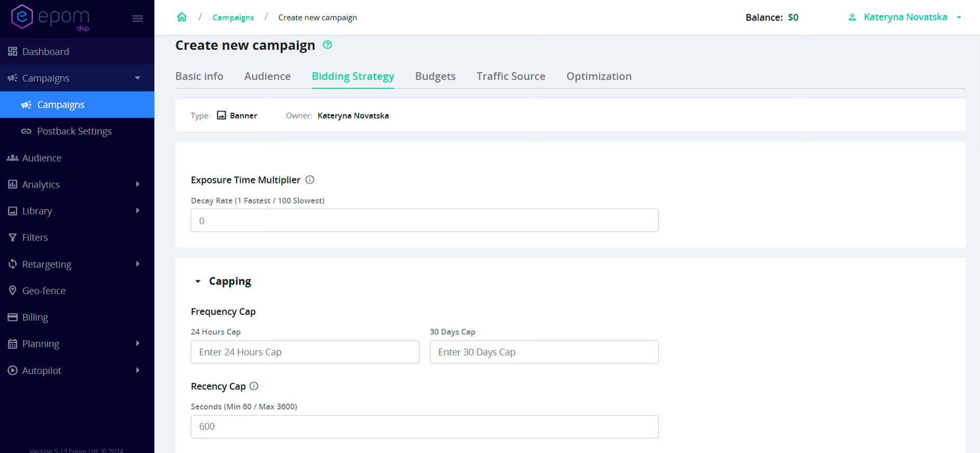This screenshot has width=980, height=453.
Task: Click the 30 Days Cap field
Action: [x=544, y=352]
